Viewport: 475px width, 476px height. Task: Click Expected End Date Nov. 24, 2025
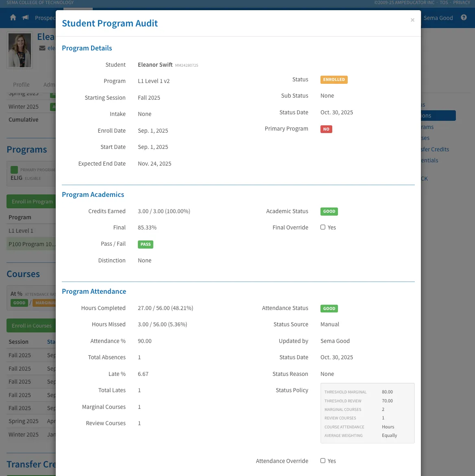[155, 164]
